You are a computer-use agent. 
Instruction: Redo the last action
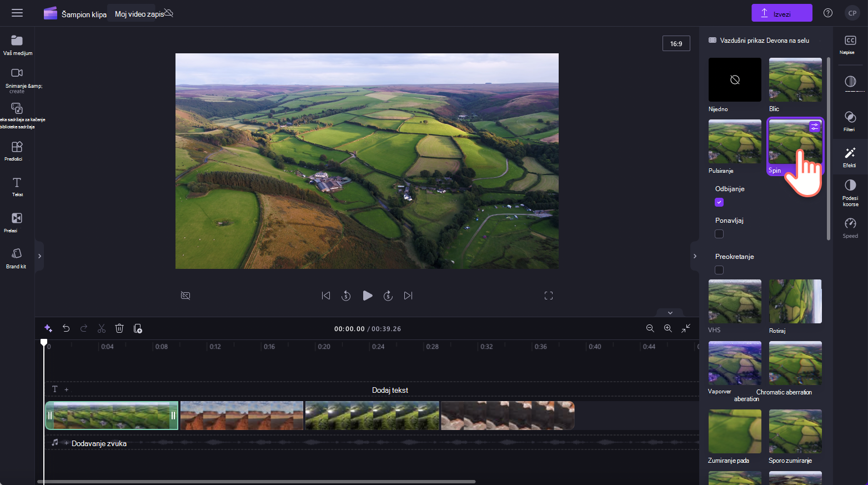[x=84, y=328]
